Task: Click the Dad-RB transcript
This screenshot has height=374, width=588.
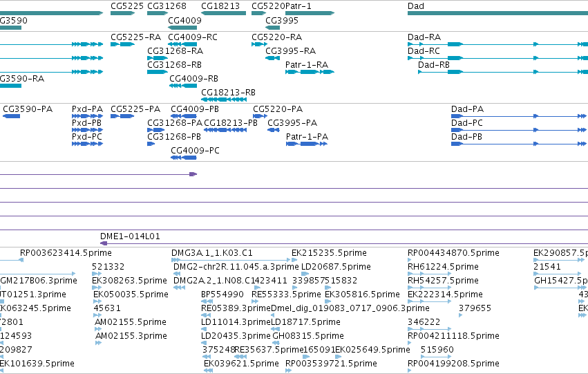Action: pos(503,72)
